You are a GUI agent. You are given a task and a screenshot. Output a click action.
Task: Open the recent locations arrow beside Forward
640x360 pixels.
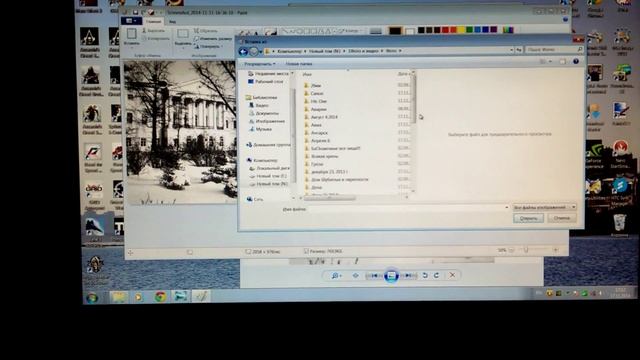tap(260, 52)
